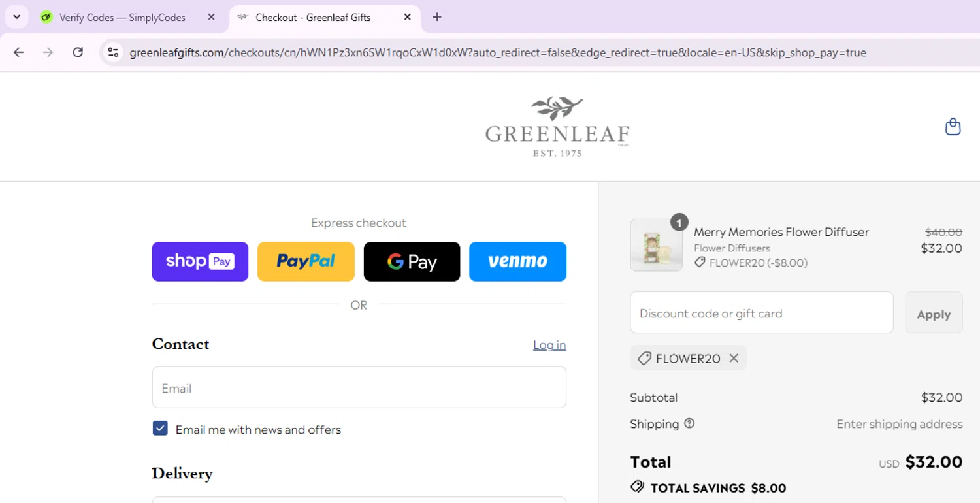Open the tab search dropdown arrow
980x503 pixels.
tap(17, 17)
